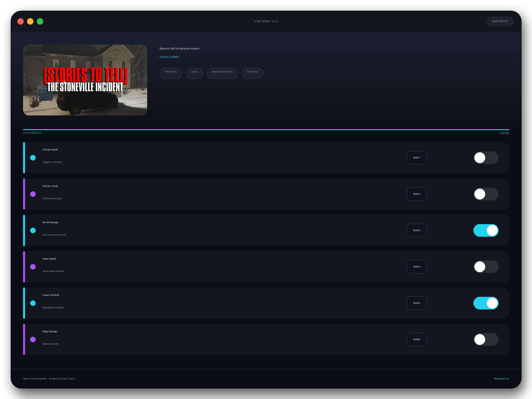Viewport: 532px width, 399px height.
Task: Click the Infinite Health module name
Action: point(50,150)
